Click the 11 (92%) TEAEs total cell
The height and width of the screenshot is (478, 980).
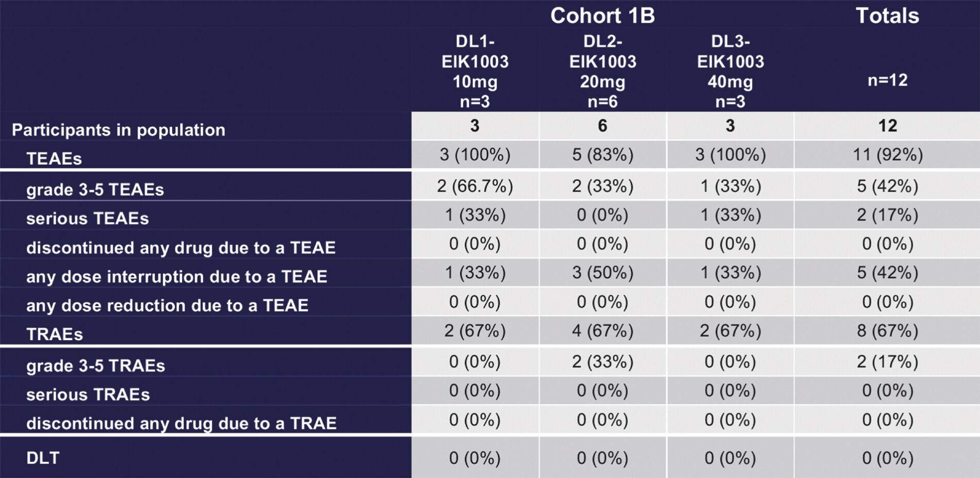coord(887,154)
